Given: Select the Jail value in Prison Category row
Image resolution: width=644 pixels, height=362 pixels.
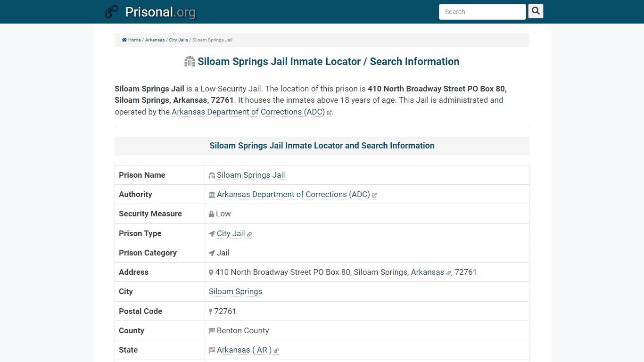Looking at the screenshot, I should tap(223, 253).
